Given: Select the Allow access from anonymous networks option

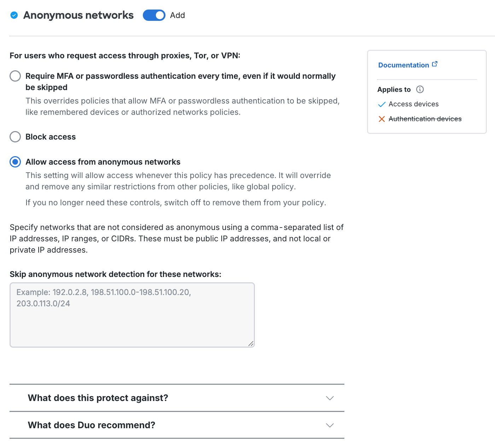Looking at the screenshot, I should point(15,162).
